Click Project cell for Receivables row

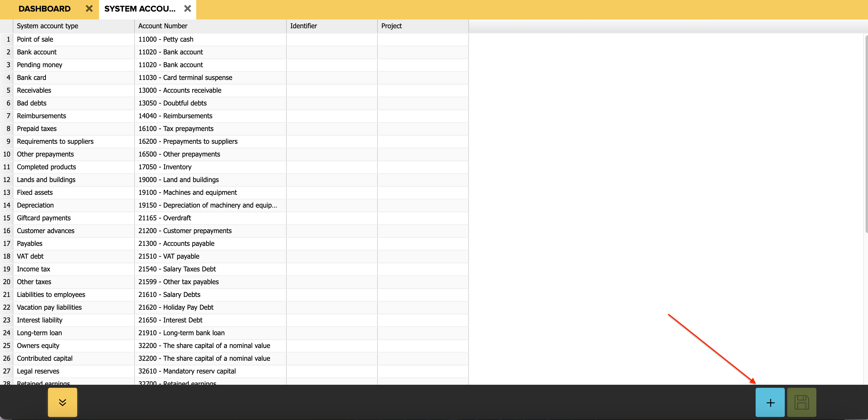[422, 90]
